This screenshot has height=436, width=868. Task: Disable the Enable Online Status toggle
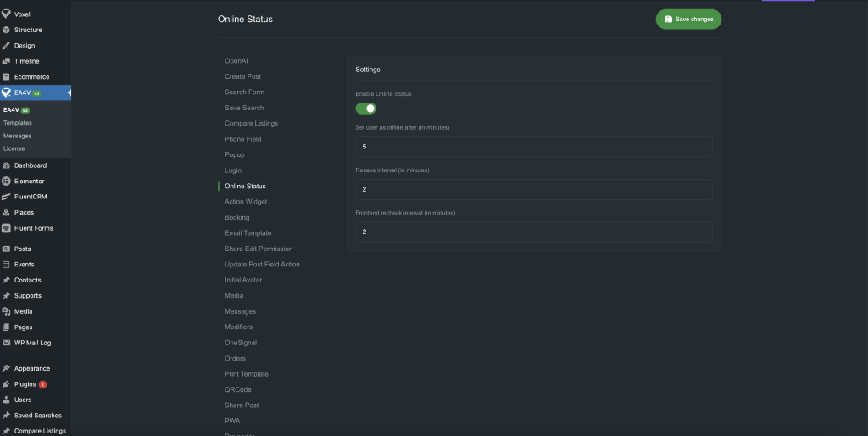click(x=365, y=109)
